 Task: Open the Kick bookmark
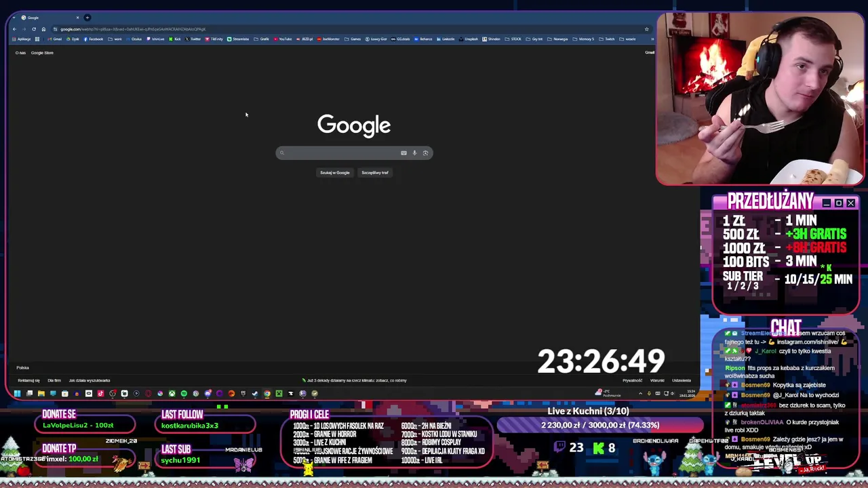point(175,39)
